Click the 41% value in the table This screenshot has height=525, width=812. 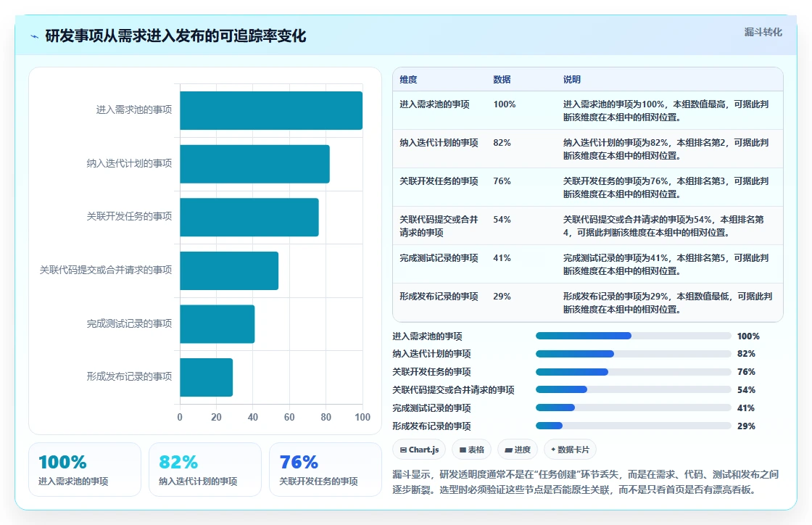[502, 258]
